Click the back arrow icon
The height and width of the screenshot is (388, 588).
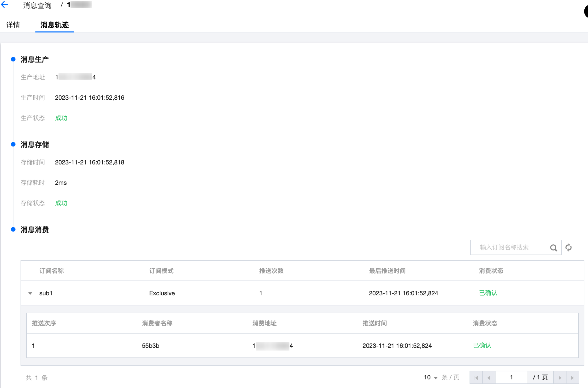tap(5, 5)
